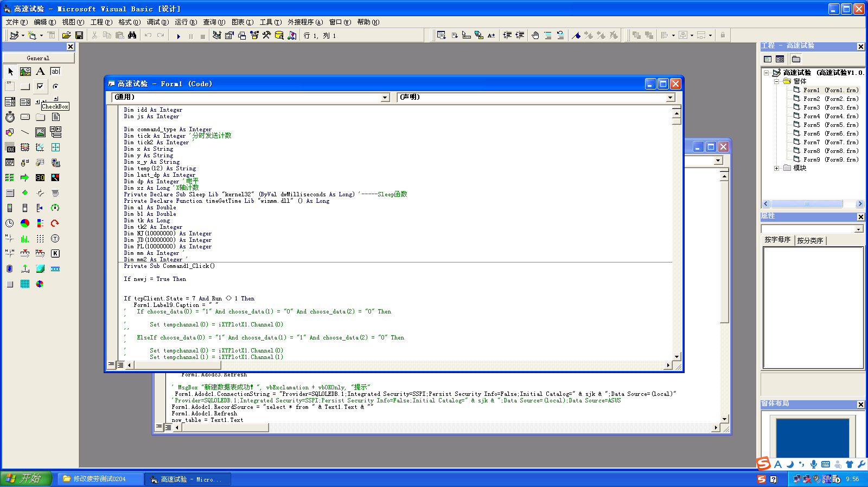Select the OLE control in toolbox
The height and width of the screenshot is (487, 868).
(10, 148)
